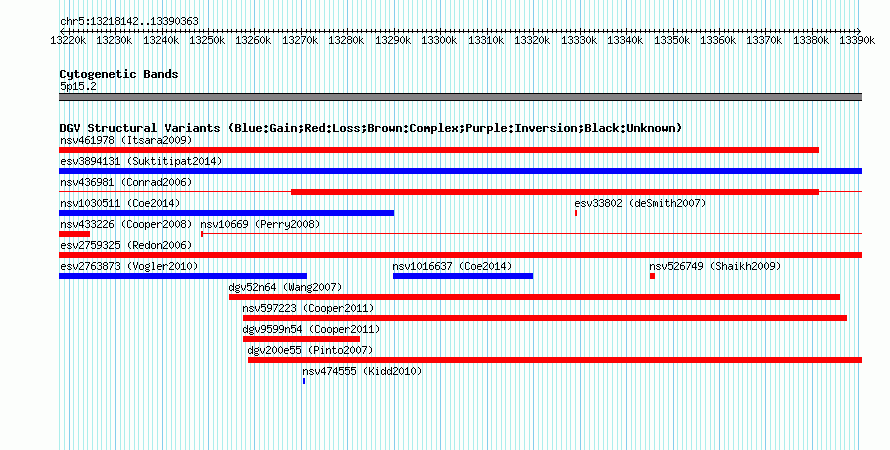The width and height of the screenshot is (890, 450).
Task: Select the red nsv597223 loss bar
Action: pyautogui.click(x=545, y=318)
